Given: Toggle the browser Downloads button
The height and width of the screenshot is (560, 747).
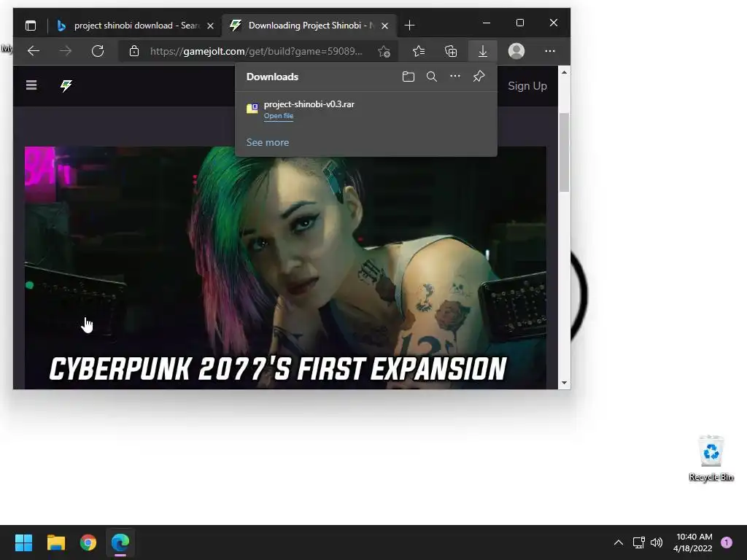Looking at the screenshot, I should (x=483, y=51).
